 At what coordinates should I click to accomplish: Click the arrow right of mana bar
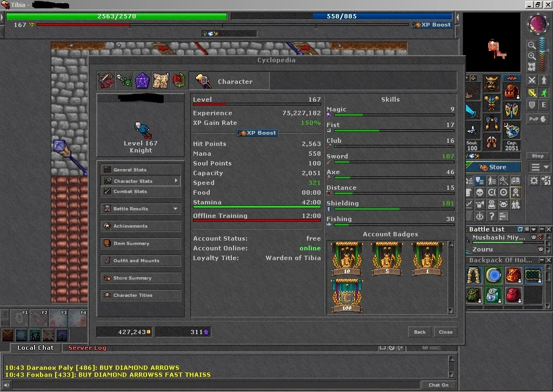point(458,17)
